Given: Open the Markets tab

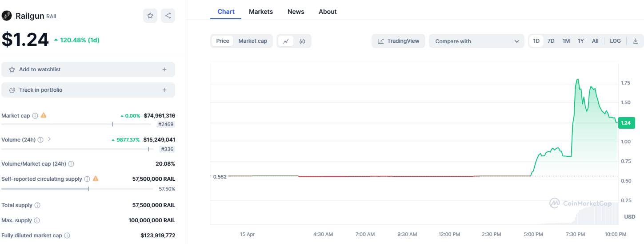Looking at the screenshot, I should coord(261,12).
